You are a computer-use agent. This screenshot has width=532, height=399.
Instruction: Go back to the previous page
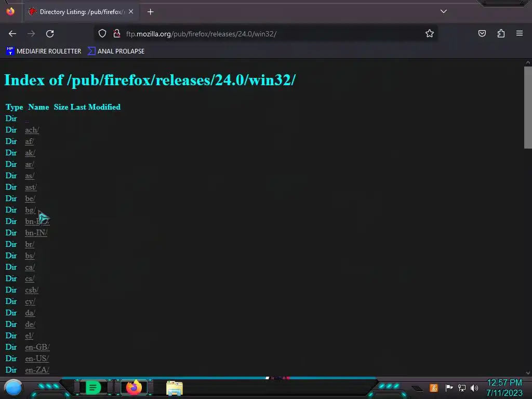[12, 34]
